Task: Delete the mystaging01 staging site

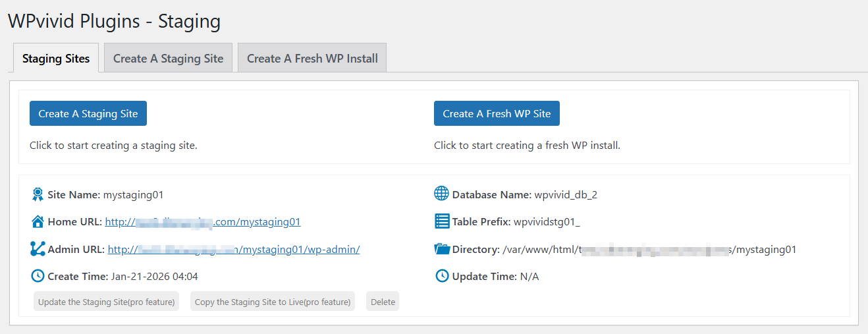Action: (383, 302)
